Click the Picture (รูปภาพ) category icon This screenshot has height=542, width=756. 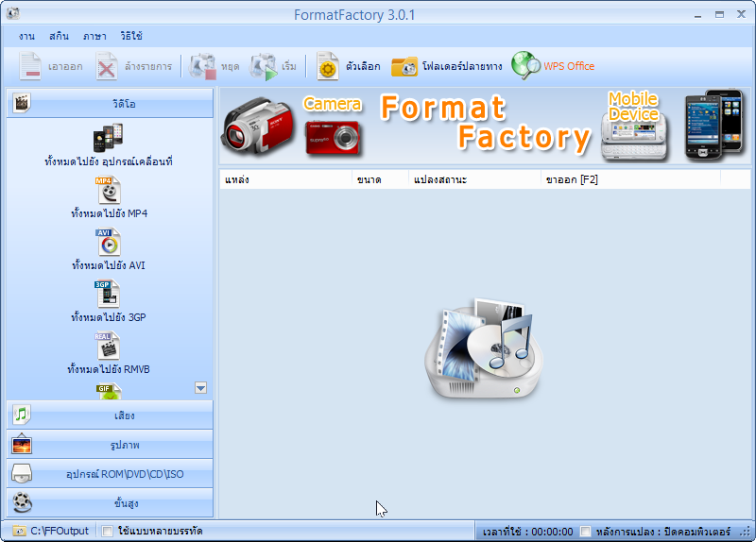22,444
